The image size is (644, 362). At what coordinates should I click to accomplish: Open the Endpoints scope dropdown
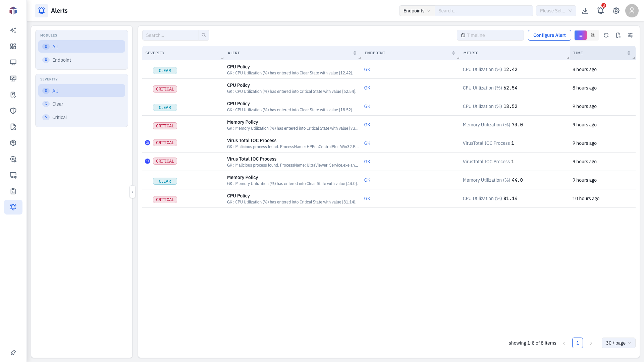coord(417,11)
